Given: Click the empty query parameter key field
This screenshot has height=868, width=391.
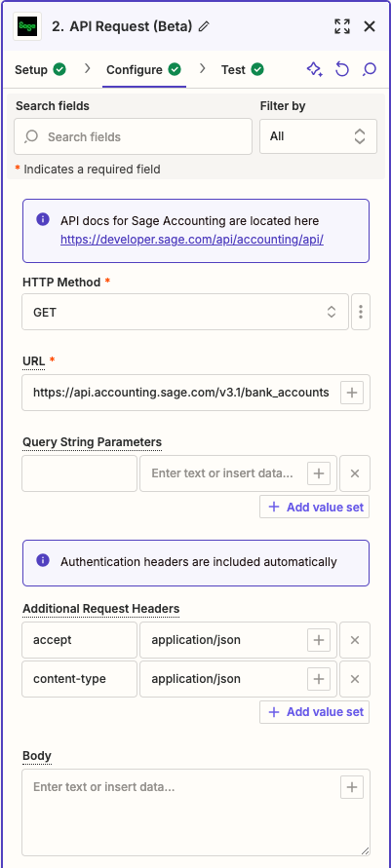Looking at the screenshot, I should tap(80, 473).
